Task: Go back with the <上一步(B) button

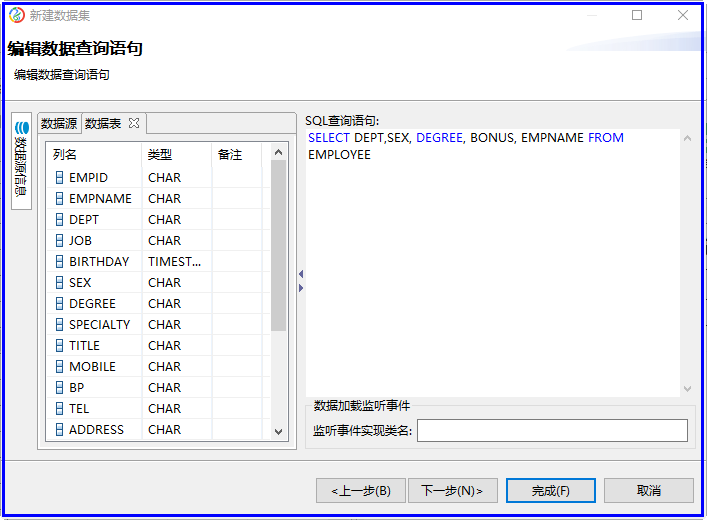Action: tap(361, 490)
